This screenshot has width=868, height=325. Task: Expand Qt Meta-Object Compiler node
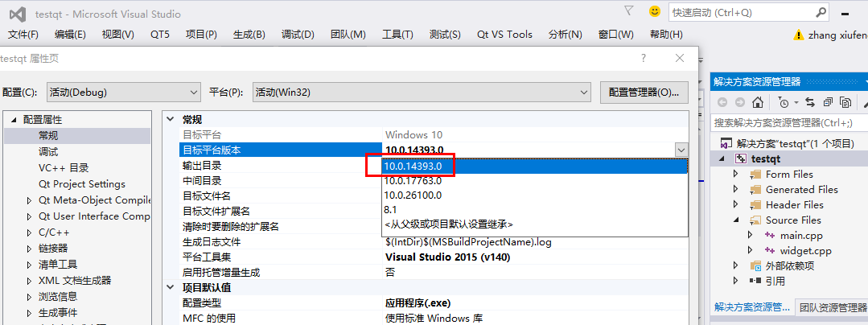point(29,200)
